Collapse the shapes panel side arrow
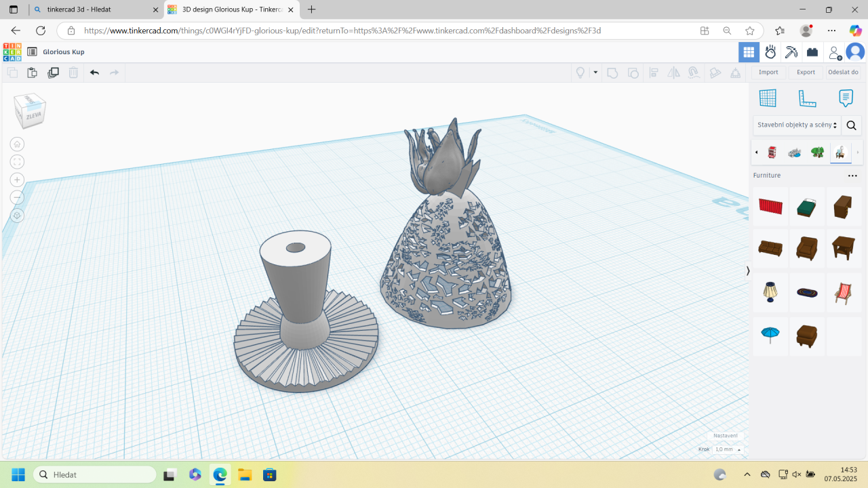This screenshot has height=488, width=868. coord(748,270)
